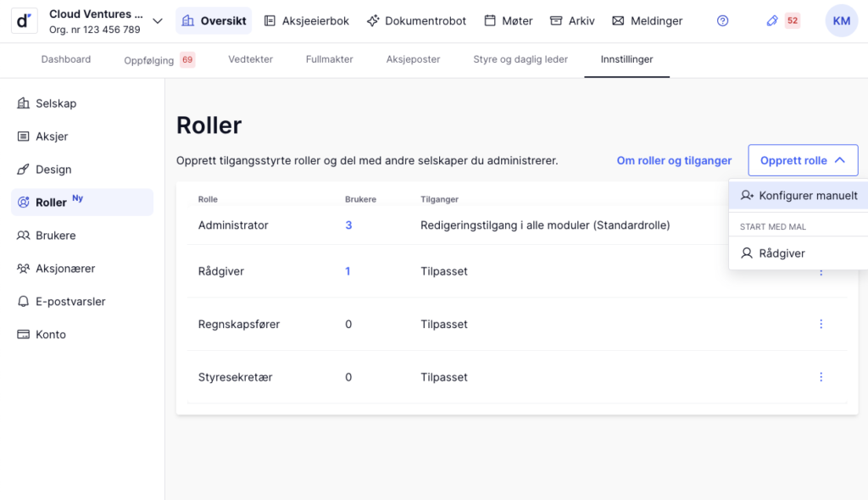The height and width of the screenshot is (500, 868).
Task: Expand the Cloud Ventures company switcher
Action: 157,21
